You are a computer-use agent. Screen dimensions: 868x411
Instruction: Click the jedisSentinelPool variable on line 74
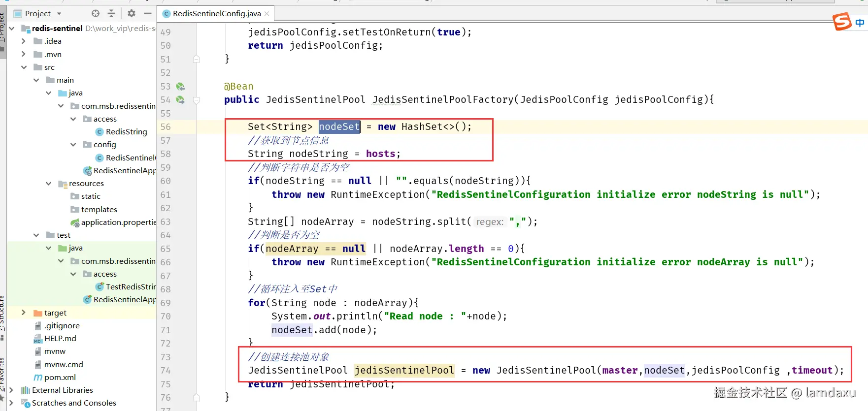coord(404,371)
